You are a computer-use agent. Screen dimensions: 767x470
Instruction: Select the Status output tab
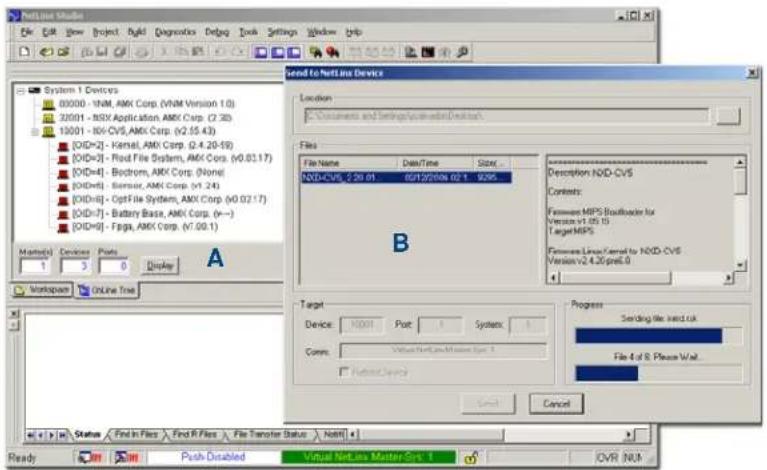87,434
